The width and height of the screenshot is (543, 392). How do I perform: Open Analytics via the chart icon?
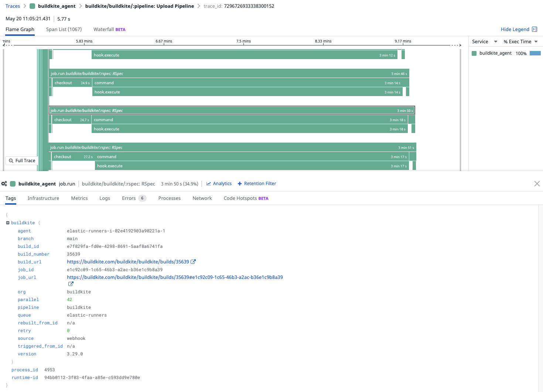209,183
